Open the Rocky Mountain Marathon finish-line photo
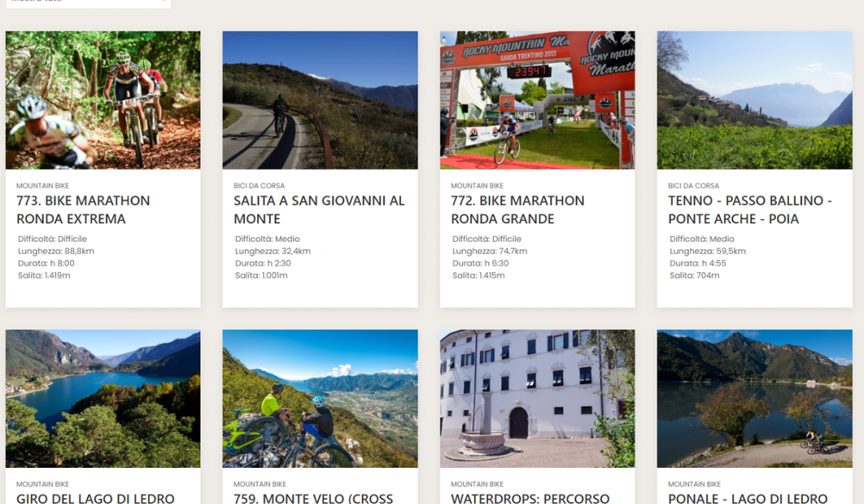The width and height of the screenshot is (864, 504). point(537,100)
